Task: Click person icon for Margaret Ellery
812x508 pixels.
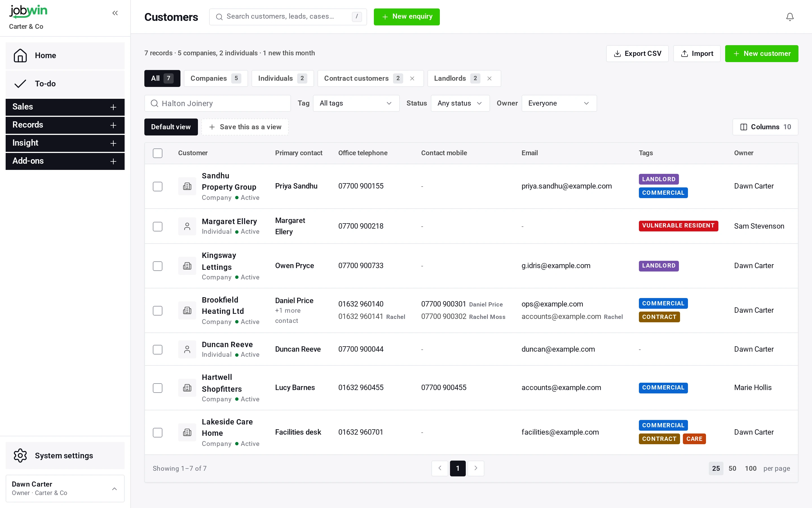Action: pos(187,226)
